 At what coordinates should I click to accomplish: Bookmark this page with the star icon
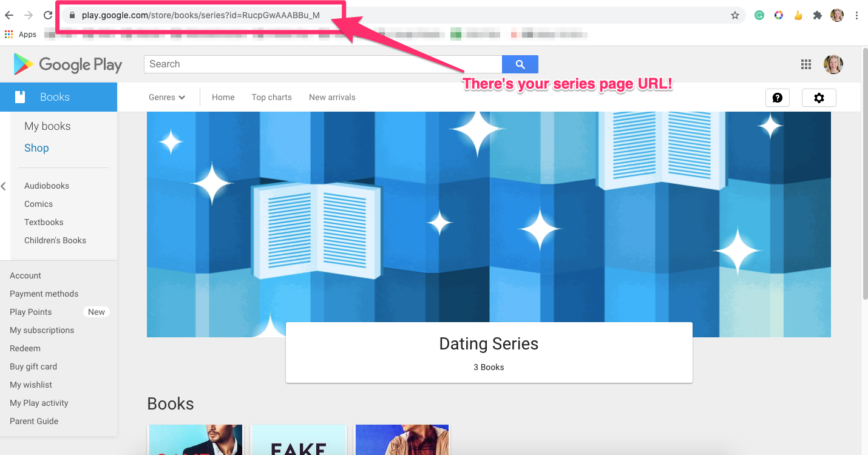coord(735,16)
